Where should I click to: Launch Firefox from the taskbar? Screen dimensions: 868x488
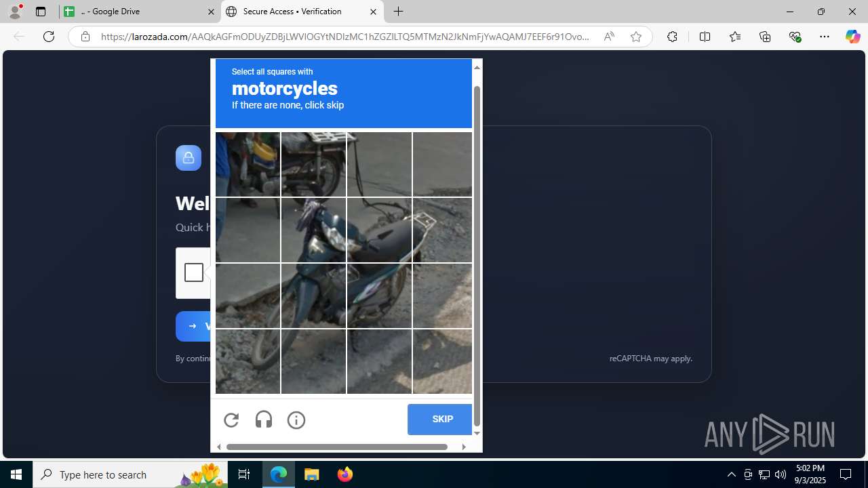pyautogui.click(x=344, y=474)
